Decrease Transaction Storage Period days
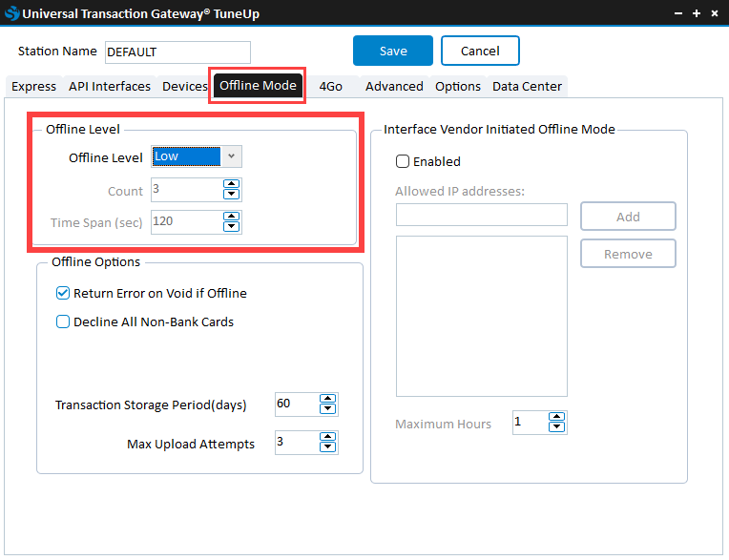This screenshot has height=560, width=729. (328, 409)
